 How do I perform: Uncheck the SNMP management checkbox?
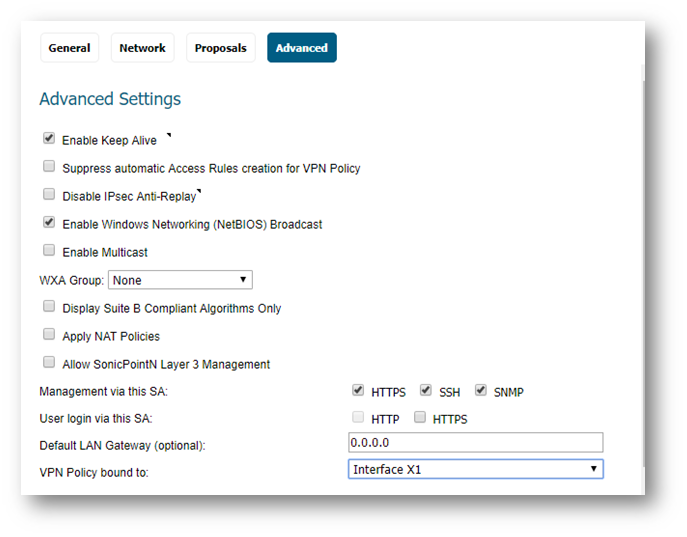481,390
